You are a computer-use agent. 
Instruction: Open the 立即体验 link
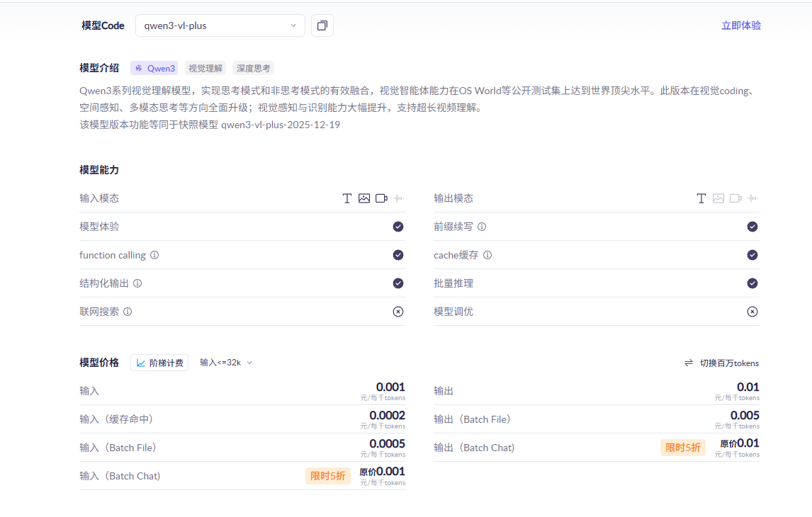coord(741,25)
